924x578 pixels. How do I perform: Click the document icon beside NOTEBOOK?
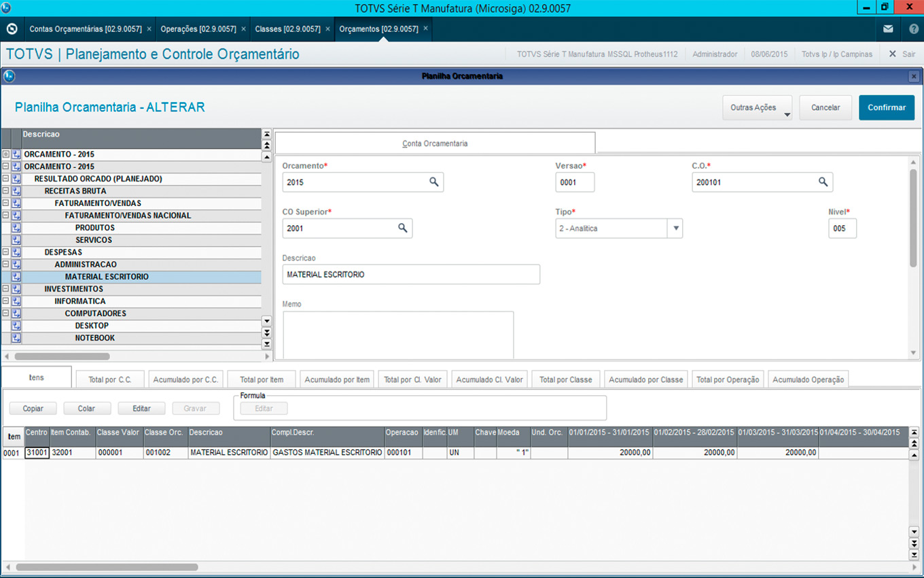16,338
